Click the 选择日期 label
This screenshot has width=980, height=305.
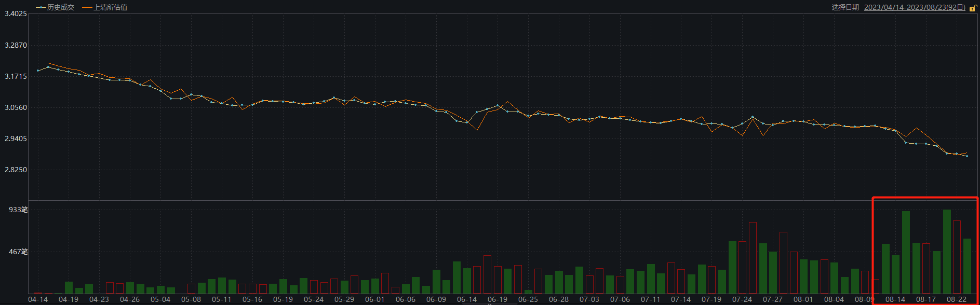pyautogui.click(x=845, y=7)
